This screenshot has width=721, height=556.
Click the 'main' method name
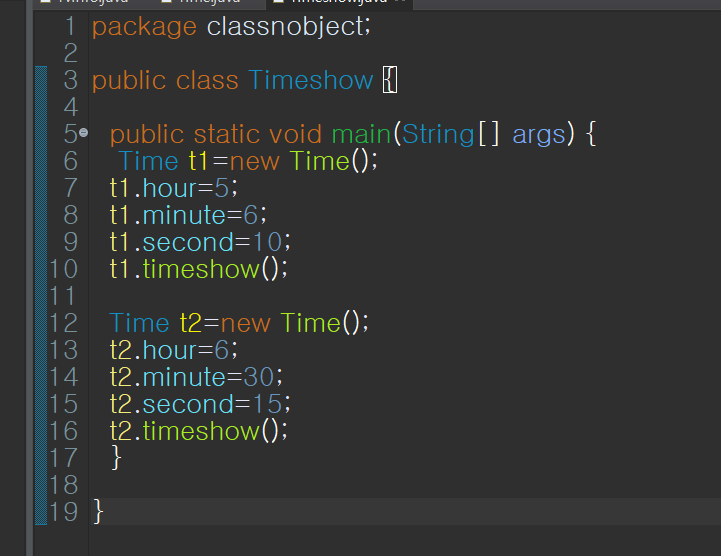(361, 134)
